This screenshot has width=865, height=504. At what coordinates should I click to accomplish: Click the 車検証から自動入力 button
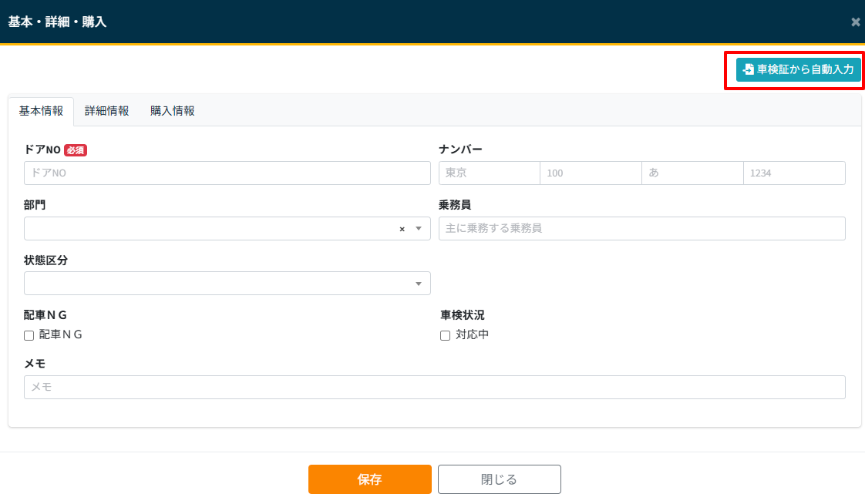click(798, 69)
